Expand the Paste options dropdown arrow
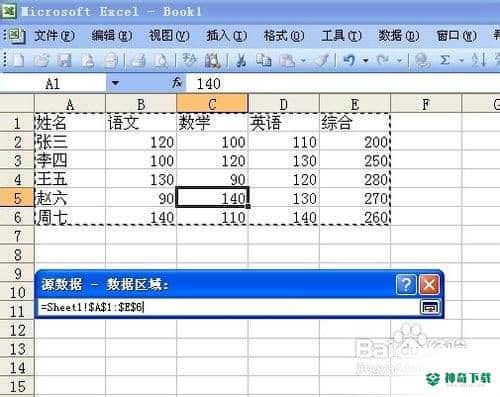Screen dimensions: 500x397 [x=303, y=61]
